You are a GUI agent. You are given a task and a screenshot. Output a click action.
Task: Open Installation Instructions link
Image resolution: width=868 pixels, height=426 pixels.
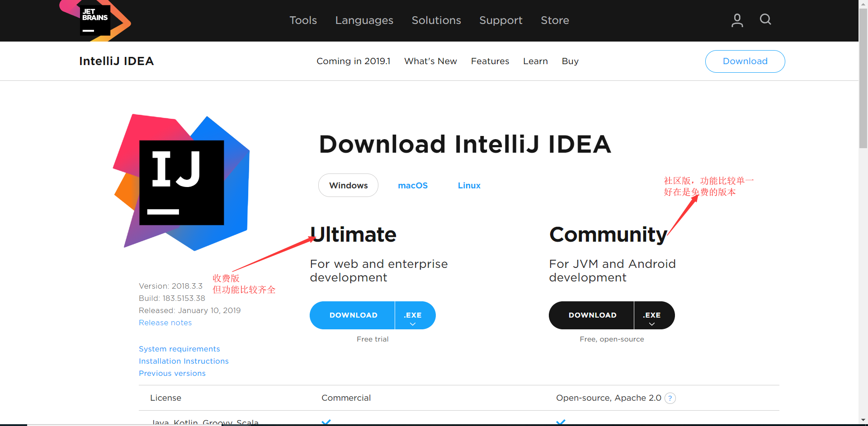tap(184, 361)
